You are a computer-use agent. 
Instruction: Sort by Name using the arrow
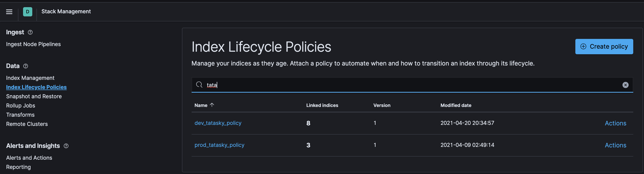(x=212, y=105)
